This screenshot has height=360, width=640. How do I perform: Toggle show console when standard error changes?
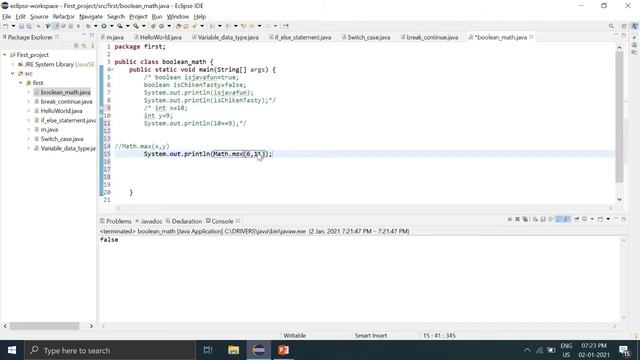pos(567,219)
